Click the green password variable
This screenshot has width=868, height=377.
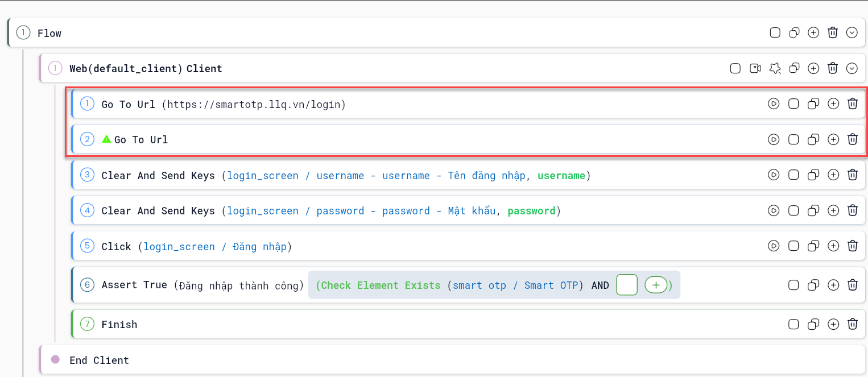pos(531,211)
